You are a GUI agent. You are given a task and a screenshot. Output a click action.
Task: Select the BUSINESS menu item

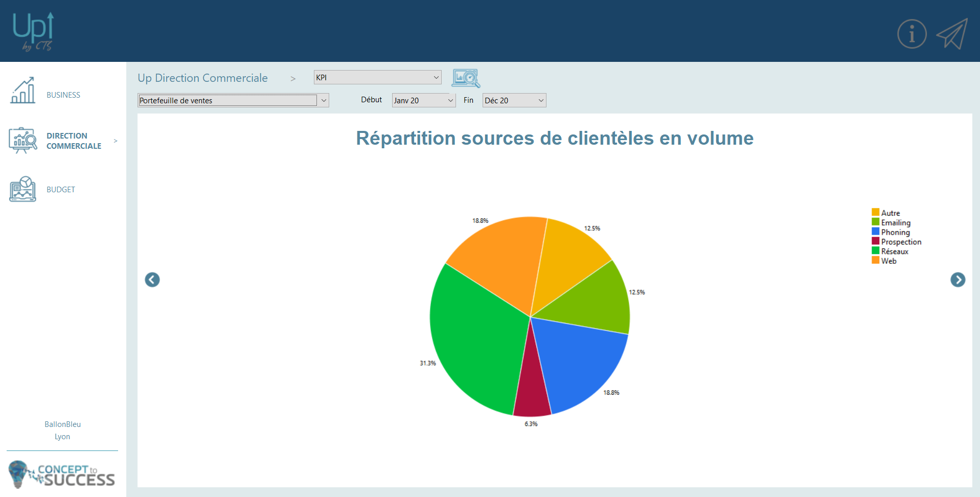tap(63, 95)
